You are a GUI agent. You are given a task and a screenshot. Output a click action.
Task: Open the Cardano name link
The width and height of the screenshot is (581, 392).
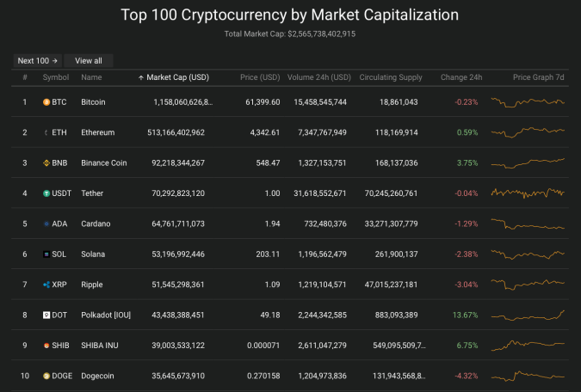[96, 224]
